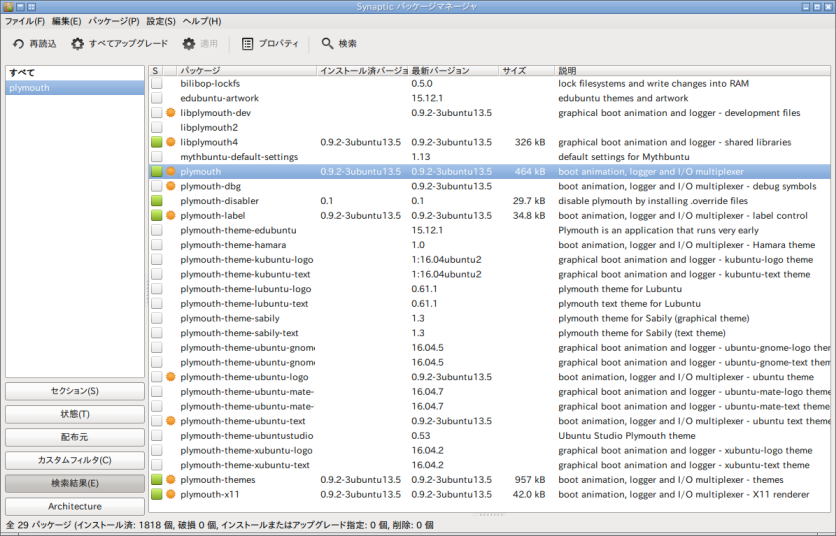
Task: Select the plymouth-theme-lubuntu-logo package row
Action: pos(489,289)
